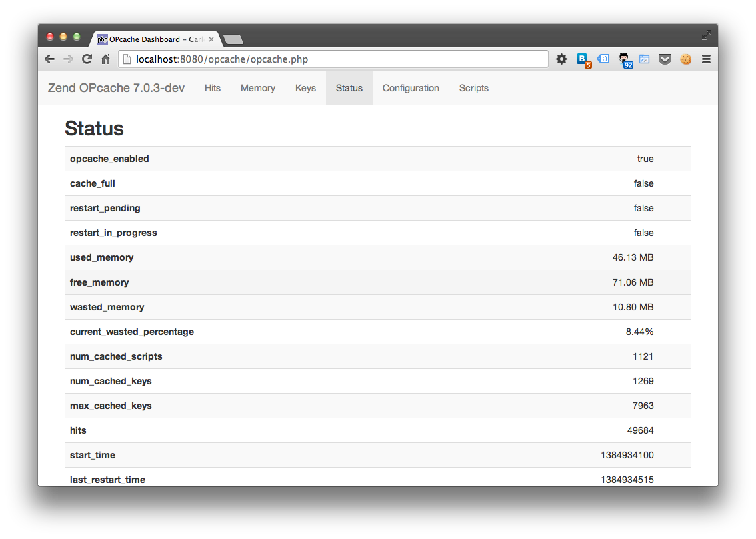Select the false value of restart_pending
The height and width of the screenshot is (539, 756).
coord(643,208)
